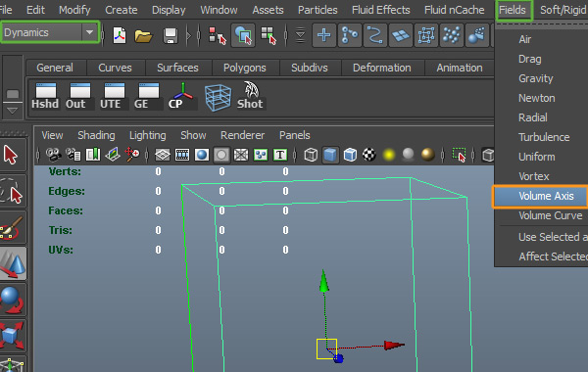588x372 pixels.
Task: Open the viewport Shading menu
Action: click(96, 135)
